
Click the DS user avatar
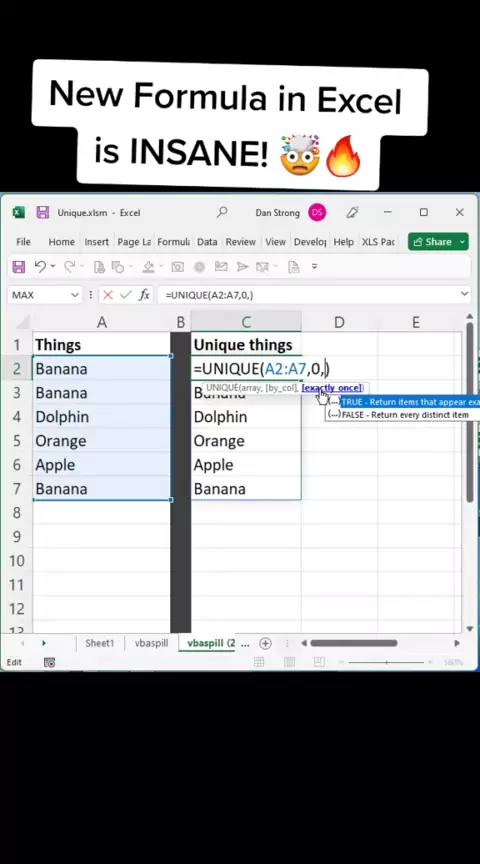point(317,212)
